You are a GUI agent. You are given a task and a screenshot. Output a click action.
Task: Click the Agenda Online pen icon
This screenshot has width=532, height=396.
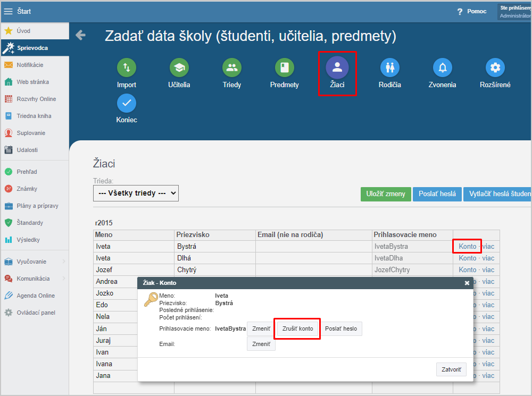pyautogui.click(x=9, y=296)
